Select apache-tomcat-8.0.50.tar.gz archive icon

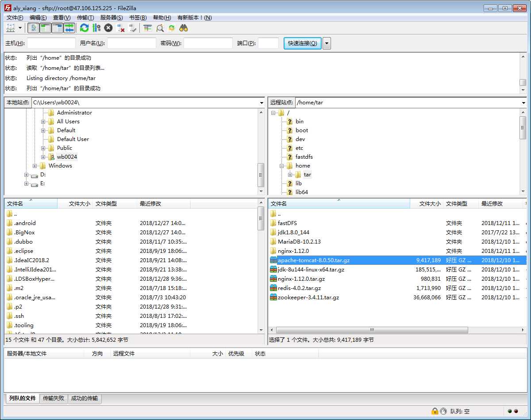tap(273, 260)
